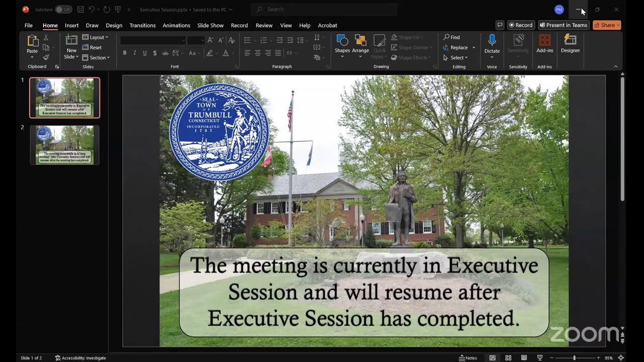Switch to the Animations tab

coord(176,25)
